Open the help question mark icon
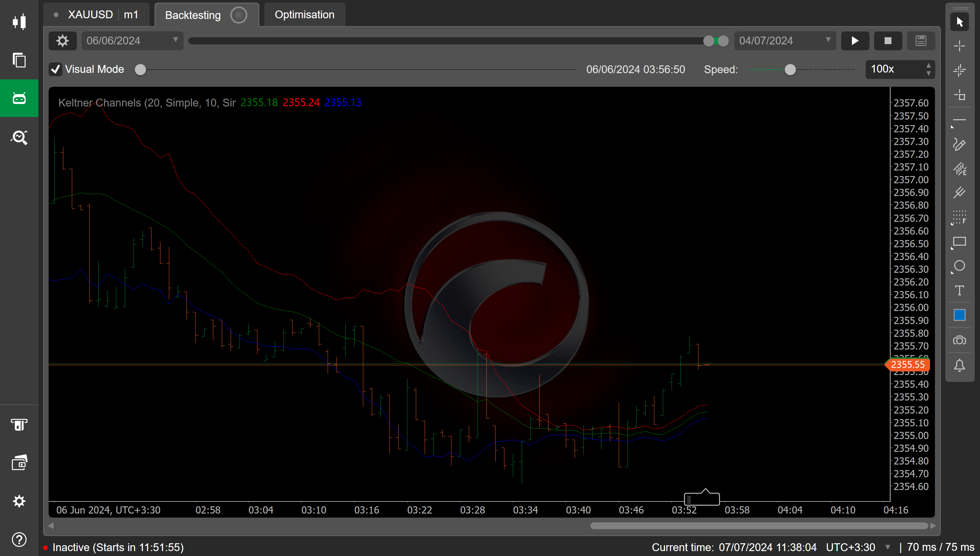 19,539
